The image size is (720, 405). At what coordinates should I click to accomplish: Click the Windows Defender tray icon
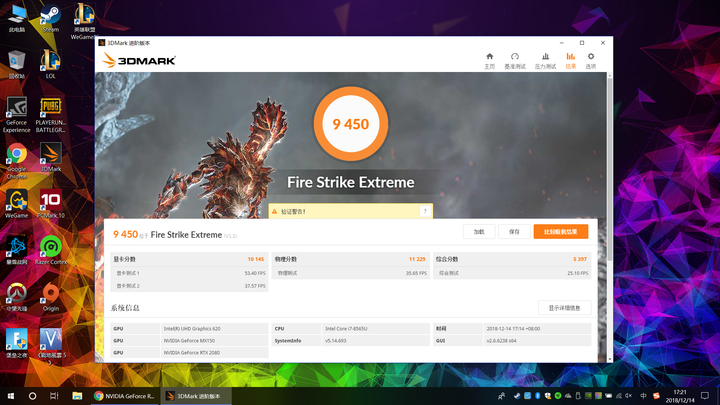[547, 396]
